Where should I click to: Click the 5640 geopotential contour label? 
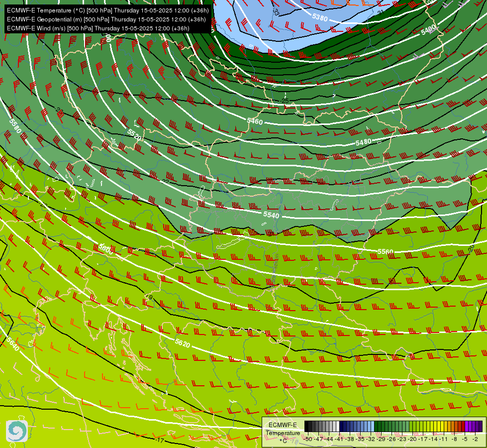coord(13,344)
